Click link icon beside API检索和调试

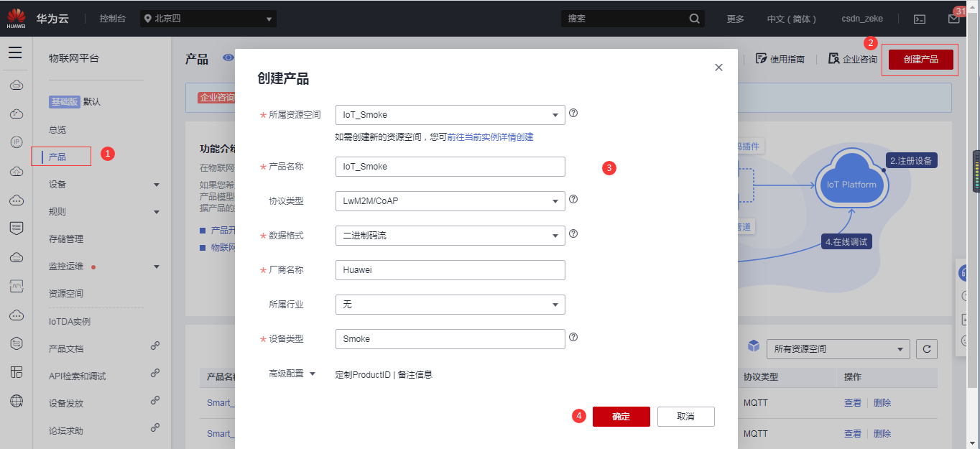coord(155,373)
